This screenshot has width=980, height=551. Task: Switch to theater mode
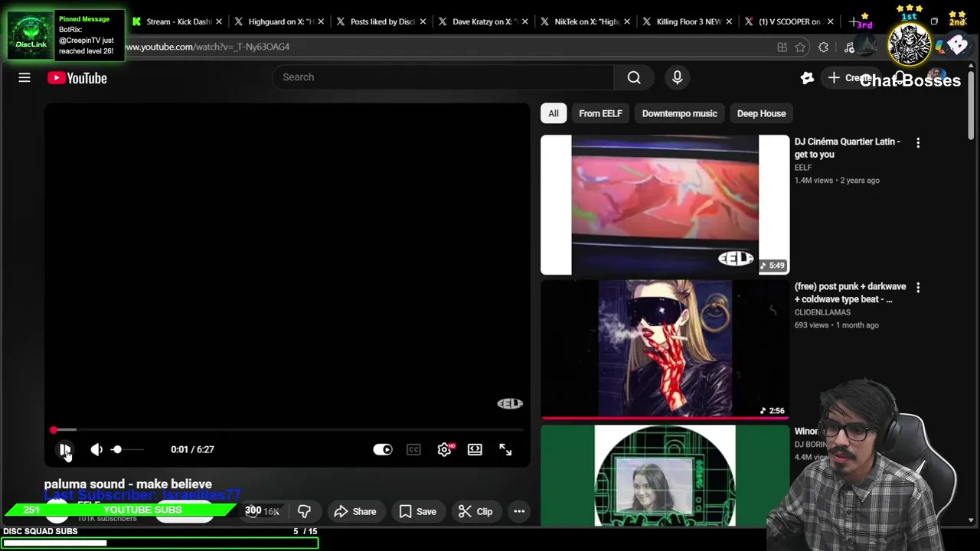pyautogui.click(x=475, y=450)
